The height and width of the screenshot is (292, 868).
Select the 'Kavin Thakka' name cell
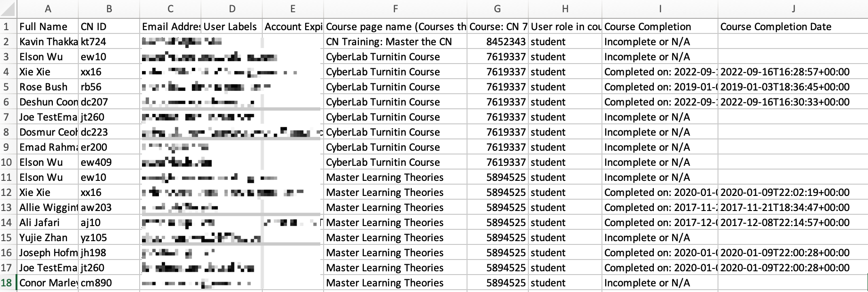[48, 41]
